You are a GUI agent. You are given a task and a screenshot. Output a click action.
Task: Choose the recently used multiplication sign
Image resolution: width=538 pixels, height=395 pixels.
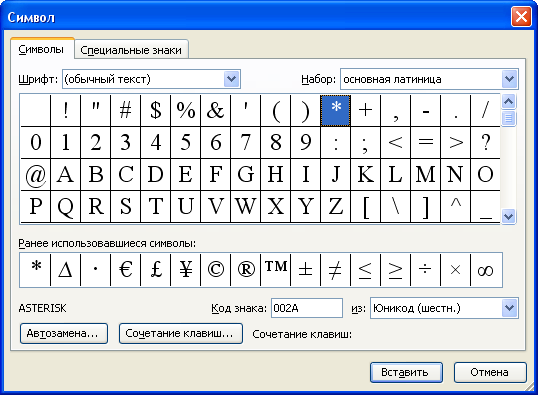(455, 270)
